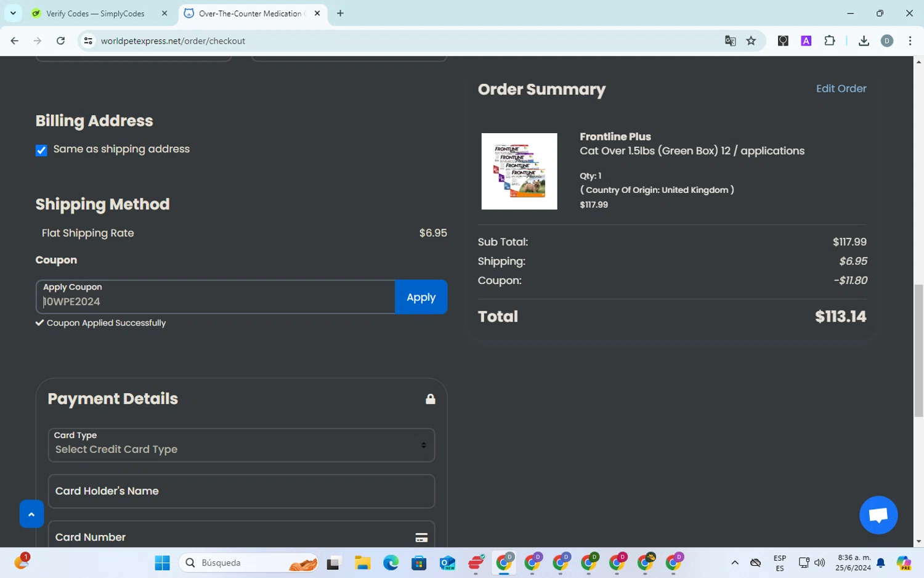Open the volume control in system tray
The height and width of the screenshot is (578, 924).
819,563
